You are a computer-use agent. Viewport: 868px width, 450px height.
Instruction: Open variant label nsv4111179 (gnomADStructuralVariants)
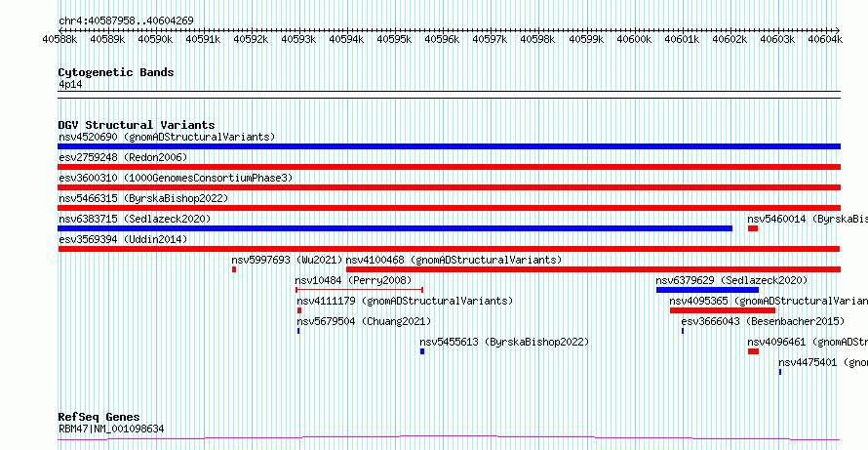[x=405, y=301]
